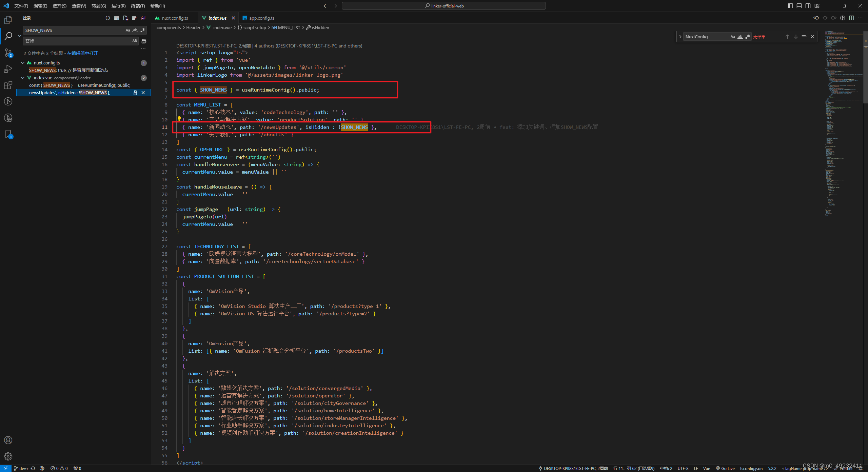Click the Vue language mode selector

(707, 468)
